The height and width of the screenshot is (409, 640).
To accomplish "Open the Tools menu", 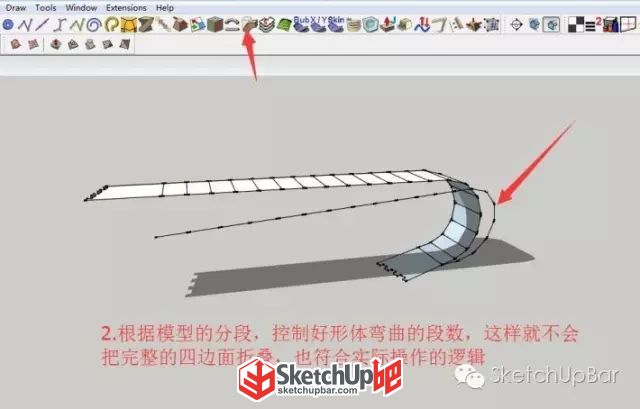I will coord(46,8).
